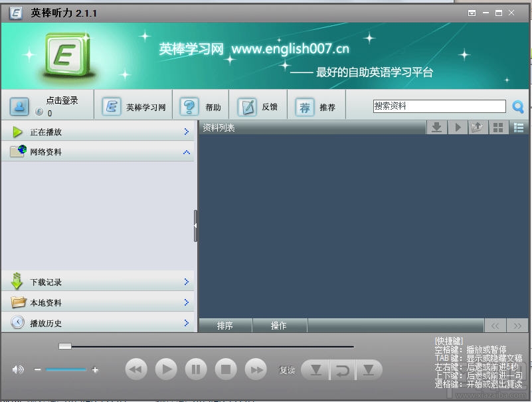Click the round play button
This screenshot has width=532, height=402.
[166, 369]
